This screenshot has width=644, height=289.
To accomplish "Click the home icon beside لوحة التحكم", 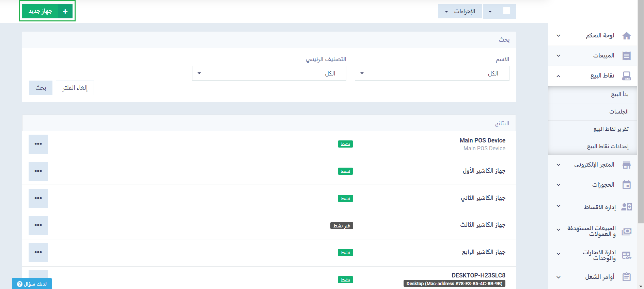I will coord(626,36).
